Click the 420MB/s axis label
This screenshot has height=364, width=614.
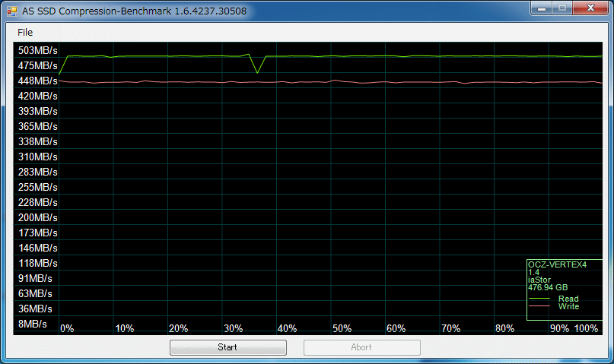(x=37, y=97)
